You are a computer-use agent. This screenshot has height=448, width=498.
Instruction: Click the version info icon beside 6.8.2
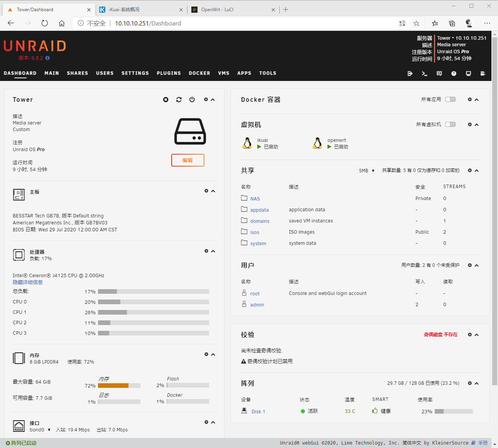[47, 58]
